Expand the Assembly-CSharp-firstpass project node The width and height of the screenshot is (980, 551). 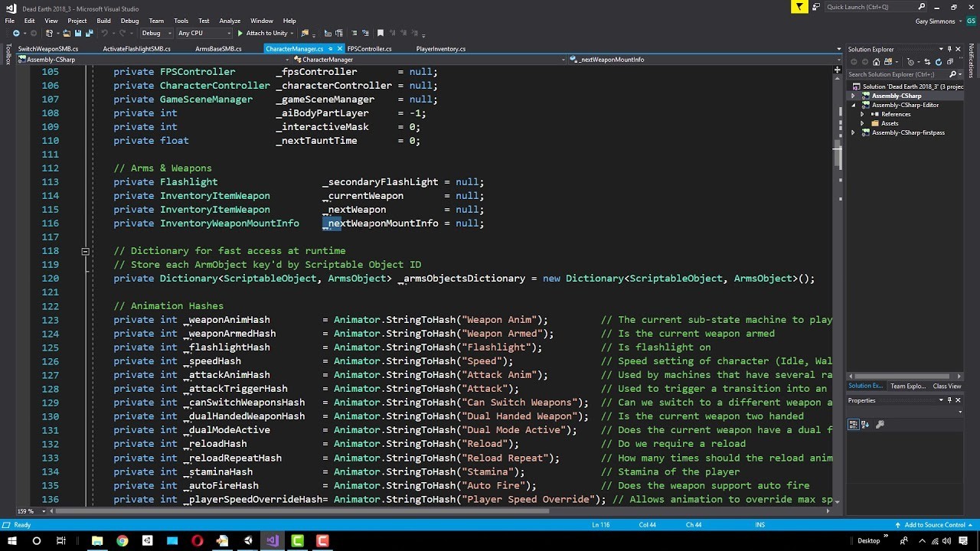coord(854,132)
